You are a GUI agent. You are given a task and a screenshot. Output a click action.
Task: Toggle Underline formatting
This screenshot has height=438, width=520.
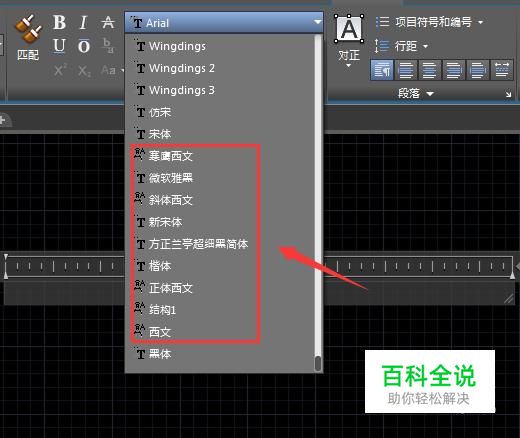point(59,46)
